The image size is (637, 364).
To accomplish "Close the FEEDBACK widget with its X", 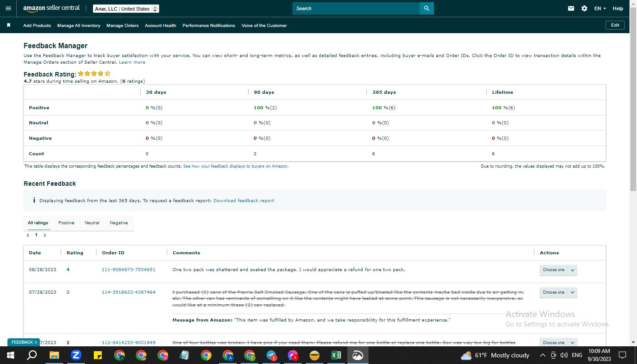I will 36,342.
